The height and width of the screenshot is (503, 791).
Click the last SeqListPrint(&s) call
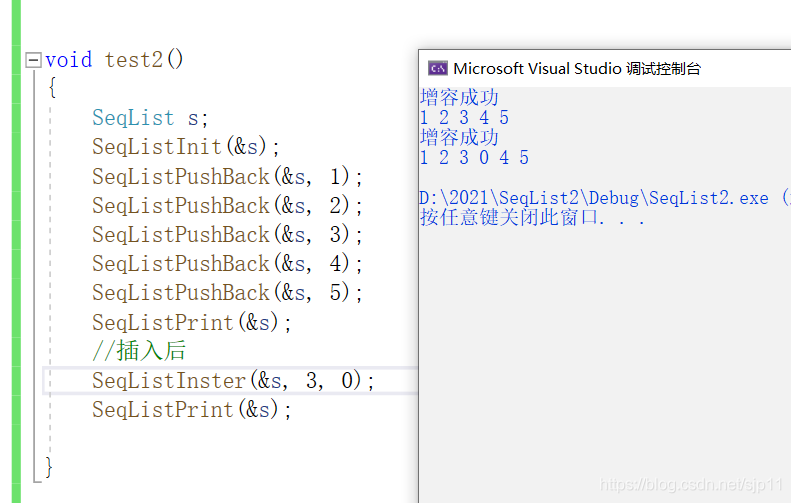[x=192, y=409]
